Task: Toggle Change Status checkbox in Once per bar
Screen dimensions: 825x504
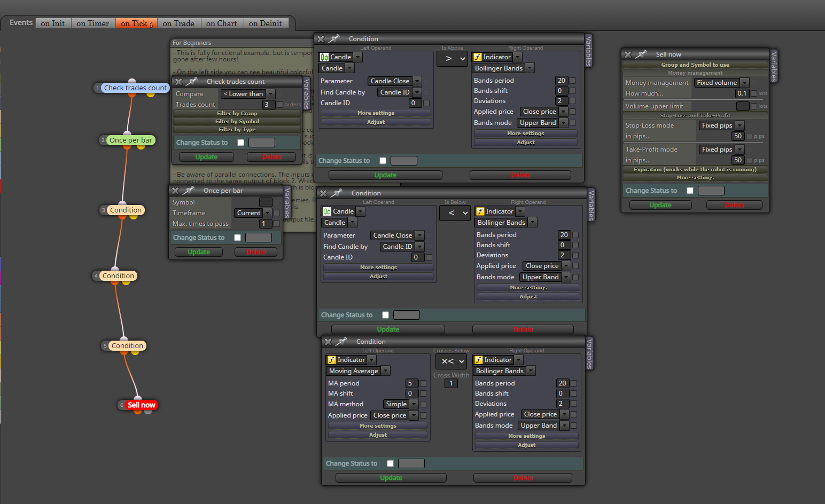Action: click(237, 238)
